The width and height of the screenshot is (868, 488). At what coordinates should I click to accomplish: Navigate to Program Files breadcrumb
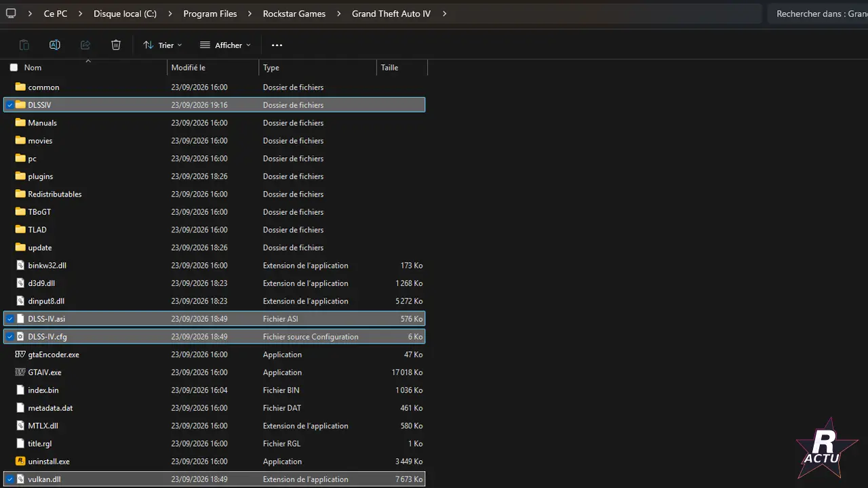pyautogui.click(x=210, y=14)
